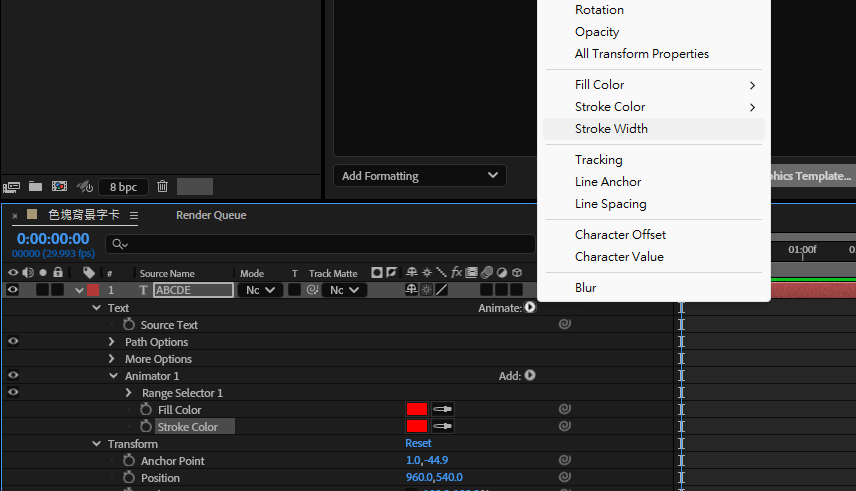This screenshot has width=856, height=491.
Task: Open the Add Formatting dropdown
Action: click(420, 176)
